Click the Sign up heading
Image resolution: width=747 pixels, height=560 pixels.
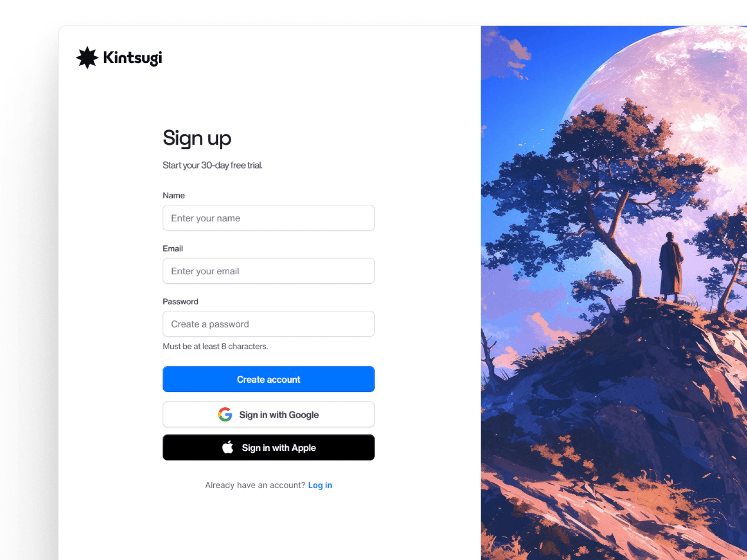point(197,138)
